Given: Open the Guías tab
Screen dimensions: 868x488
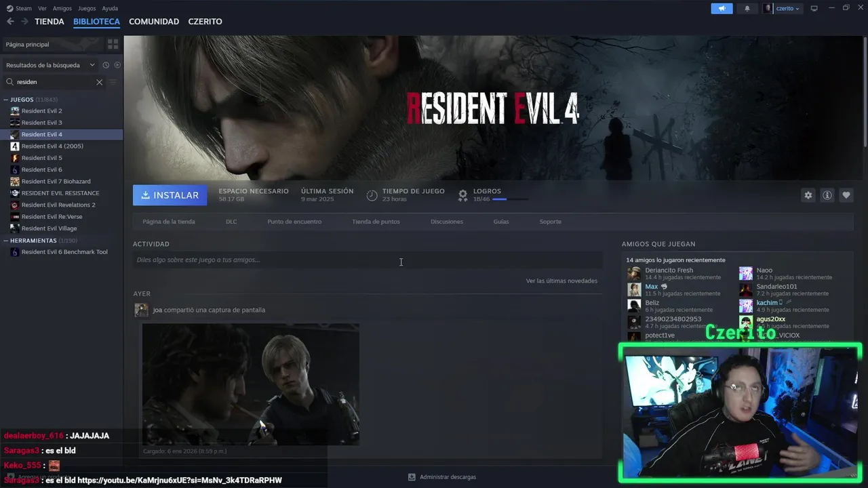Looking at the screenshot, I should tap(501, 222).
